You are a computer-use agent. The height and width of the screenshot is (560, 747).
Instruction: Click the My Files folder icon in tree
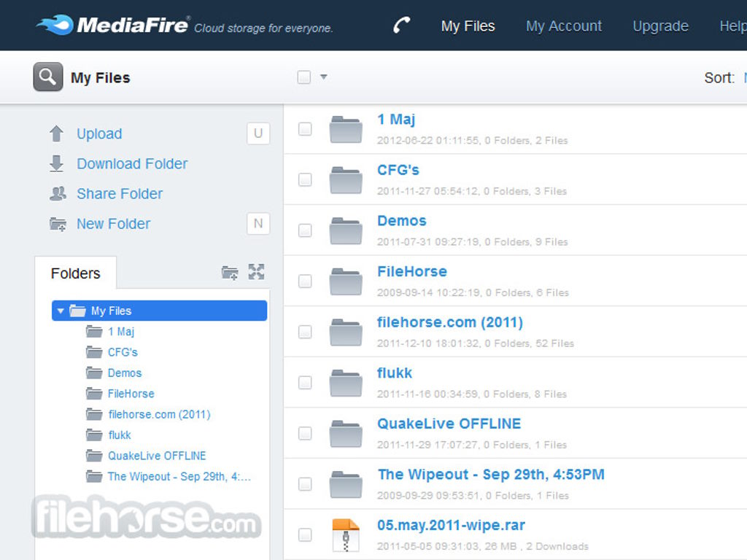pyautogui.click(x=77, y=311)
